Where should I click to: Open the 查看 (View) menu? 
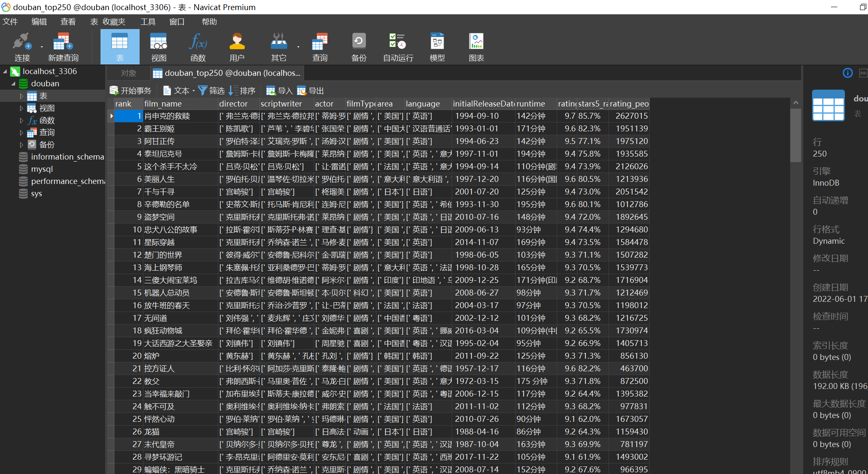click(x=68, y=21)
